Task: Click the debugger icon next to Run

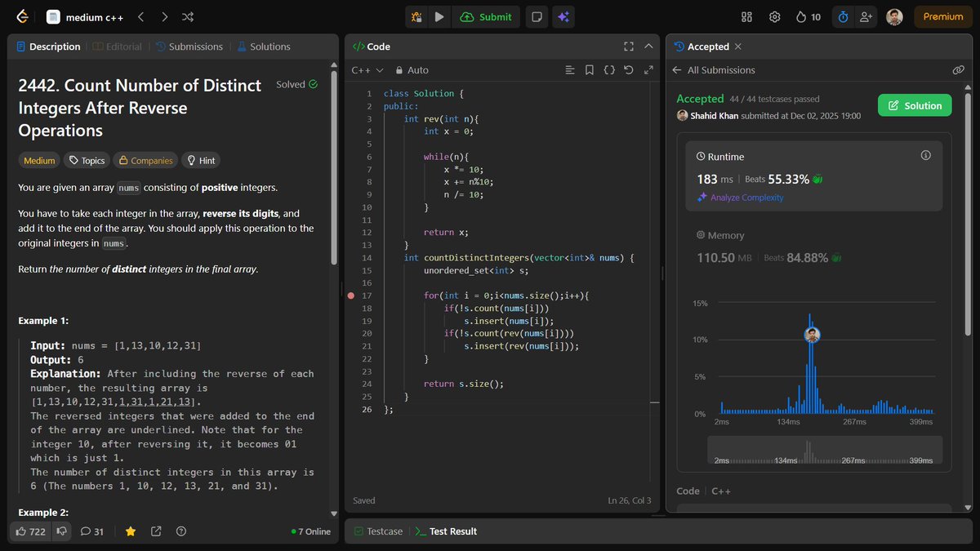Action: point(416,16)
